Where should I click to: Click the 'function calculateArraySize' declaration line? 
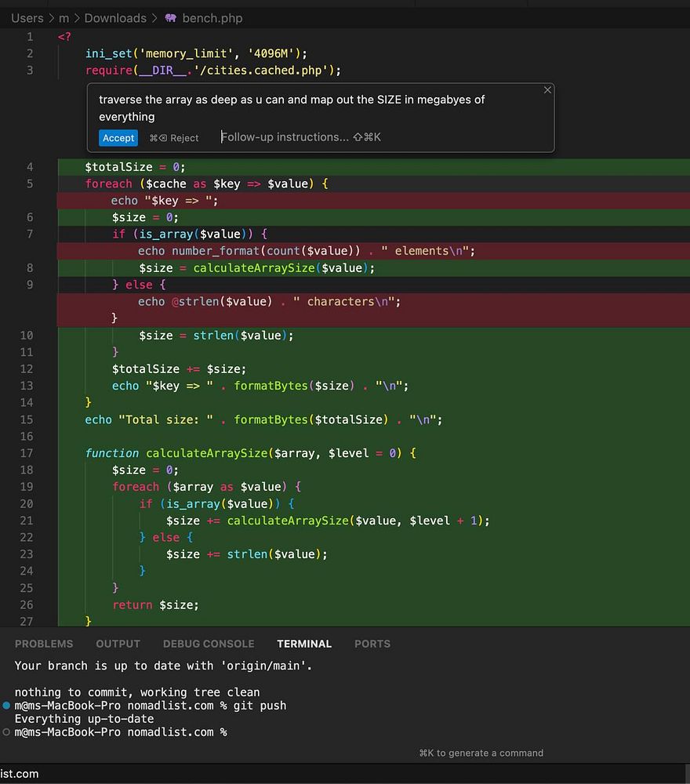250,453
